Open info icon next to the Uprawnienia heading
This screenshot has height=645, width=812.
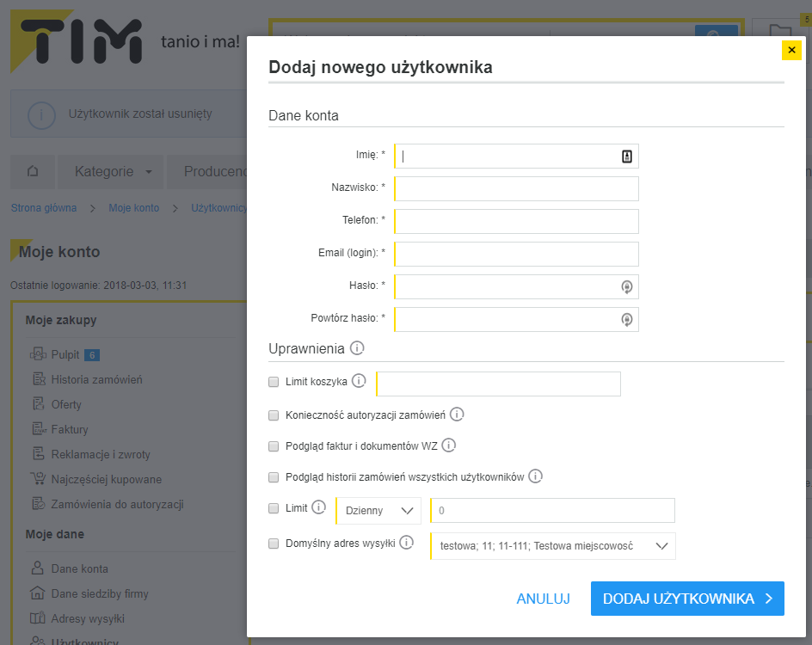tap(357, 347)
